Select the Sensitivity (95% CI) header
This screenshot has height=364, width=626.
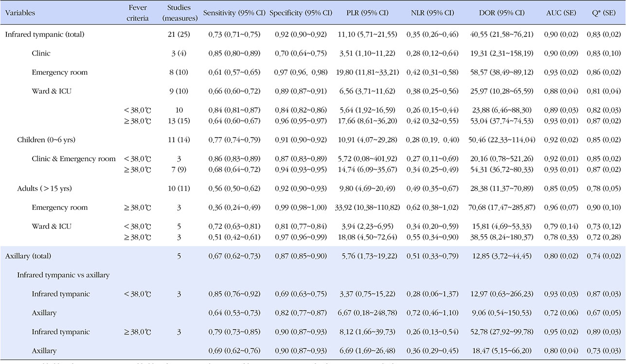pyautogui.click(x=234, y=13)
